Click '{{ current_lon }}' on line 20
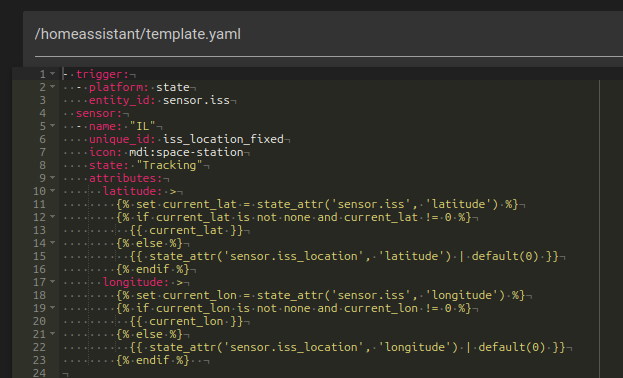Image resolution: width=623 pixels, height=378 pixels. click(186, 321)
